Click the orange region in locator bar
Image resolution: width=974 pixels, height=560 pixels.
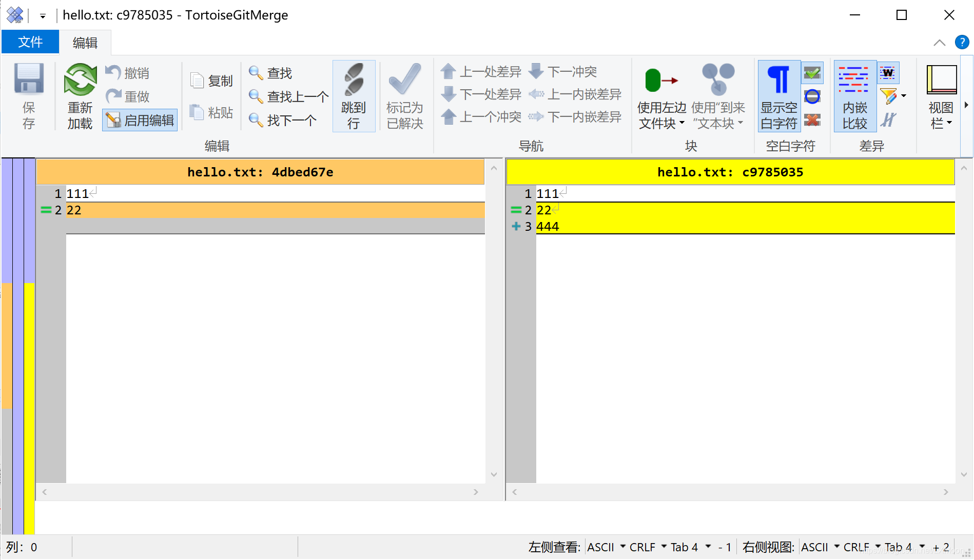[7, 346]
